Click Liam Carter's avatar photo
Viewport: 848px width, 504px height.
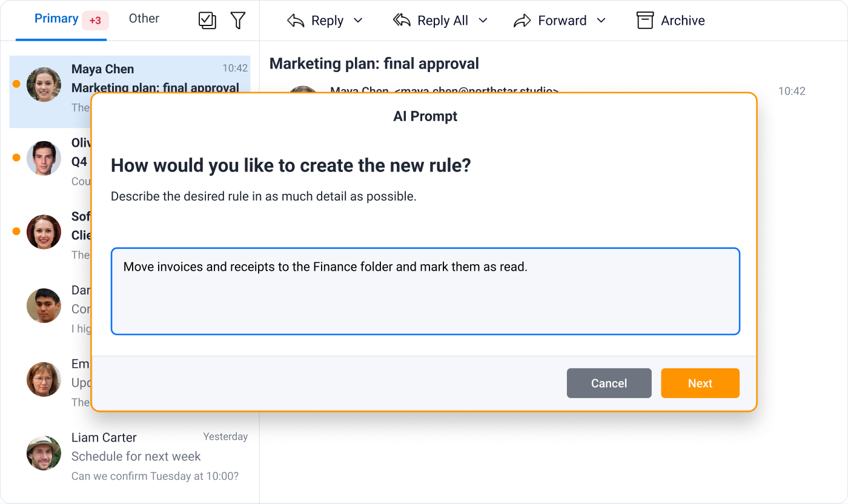44,453
